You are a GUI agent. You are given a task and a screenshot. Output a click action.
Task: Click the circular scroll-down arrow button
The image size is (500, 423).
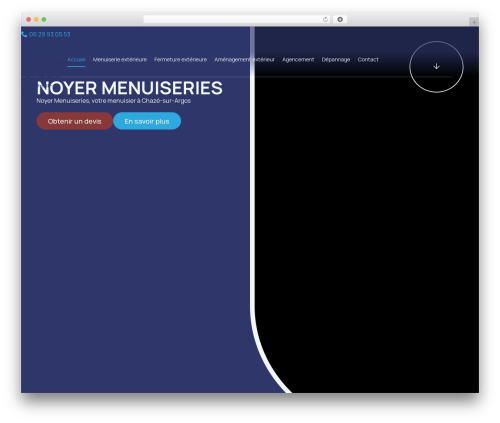tap(436, 67)
